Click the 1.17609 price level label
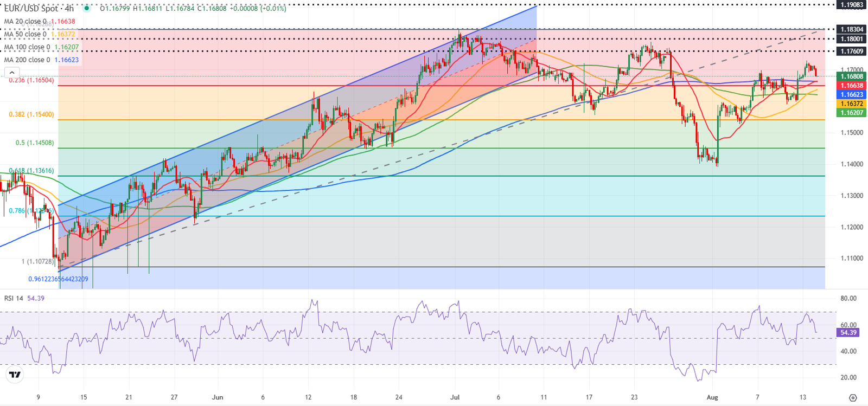 852,51
